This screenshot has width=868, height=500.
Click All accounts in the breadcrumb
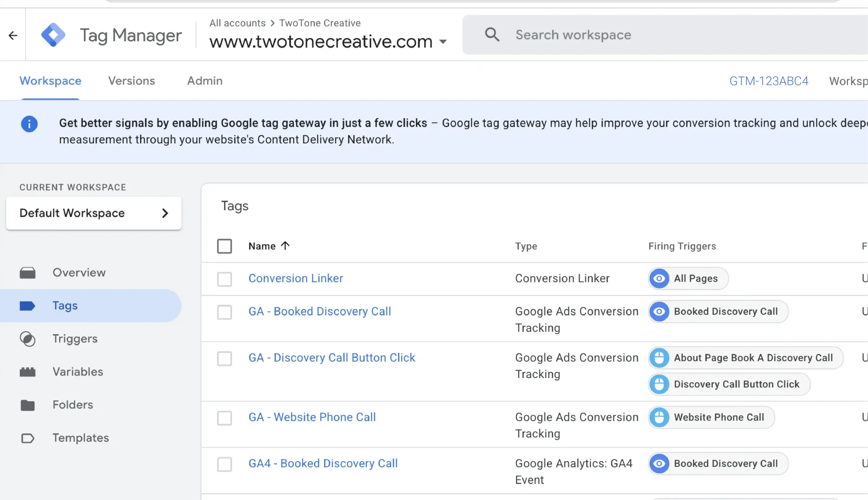[237, 23]
